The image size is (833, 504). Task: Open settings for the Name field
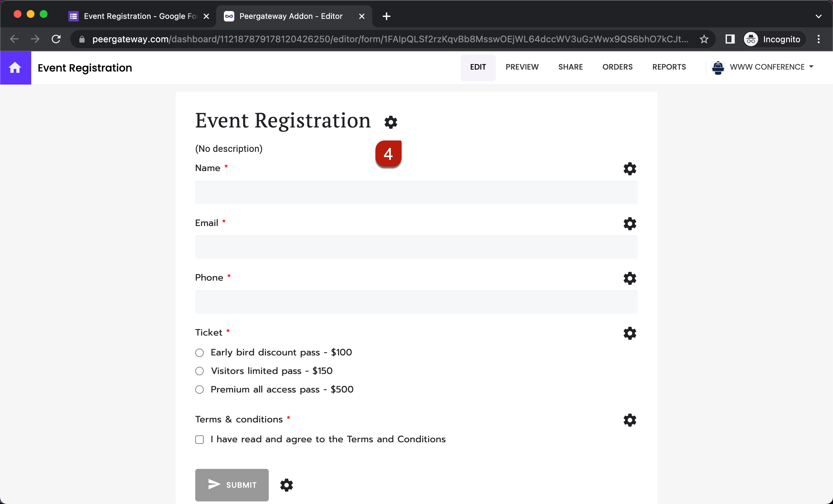630,168
